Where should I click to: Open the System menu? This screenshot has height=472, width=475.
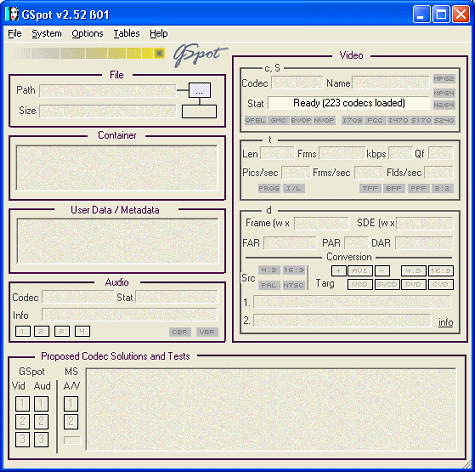coord(46,34)
